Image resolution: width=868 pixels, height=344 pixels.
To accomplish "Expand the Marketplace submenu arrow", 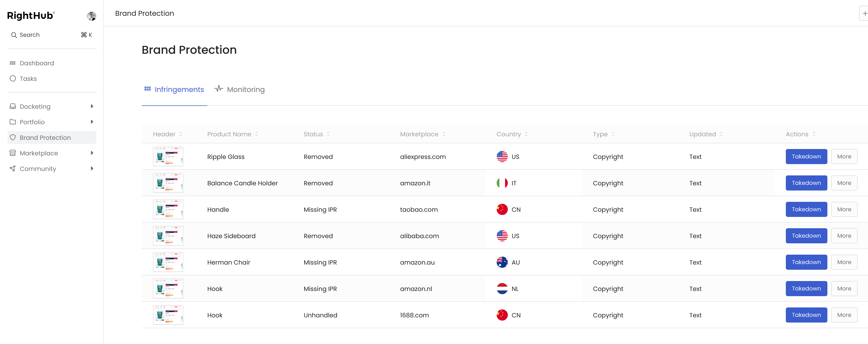I will [x=92, y=153].
